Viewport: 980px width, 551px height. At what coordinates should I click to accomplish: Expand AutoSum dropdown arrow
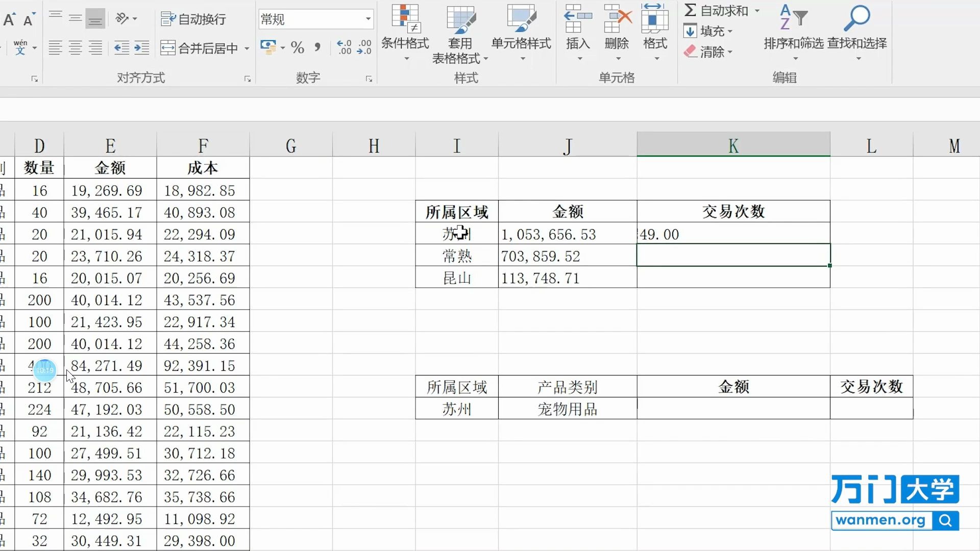tap(757, 11)
